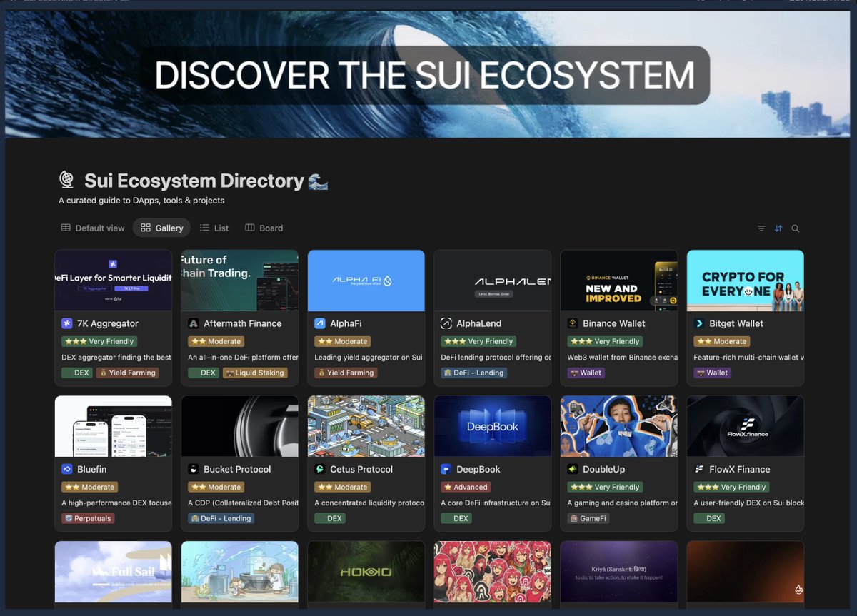The height and width of the screenshot is (616, 857).
Task: Click the Bluefin logo icon
Action: coord(67,469)
